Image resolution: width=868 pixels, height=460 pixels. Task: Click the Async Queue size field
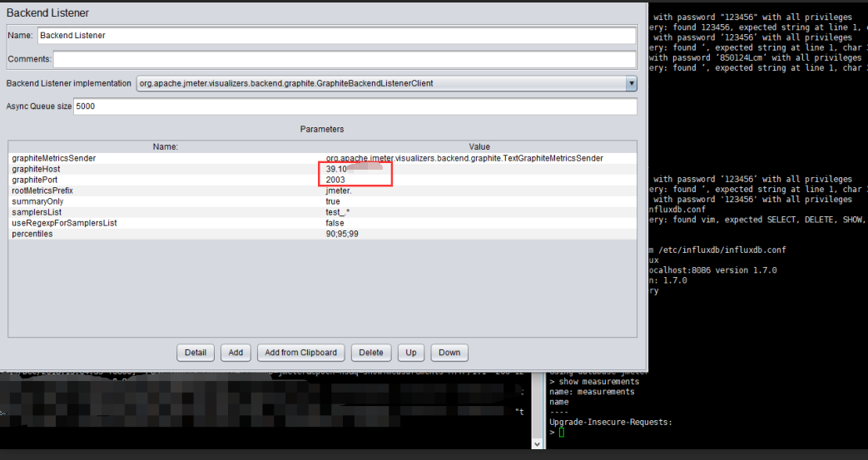pos(355,106)
